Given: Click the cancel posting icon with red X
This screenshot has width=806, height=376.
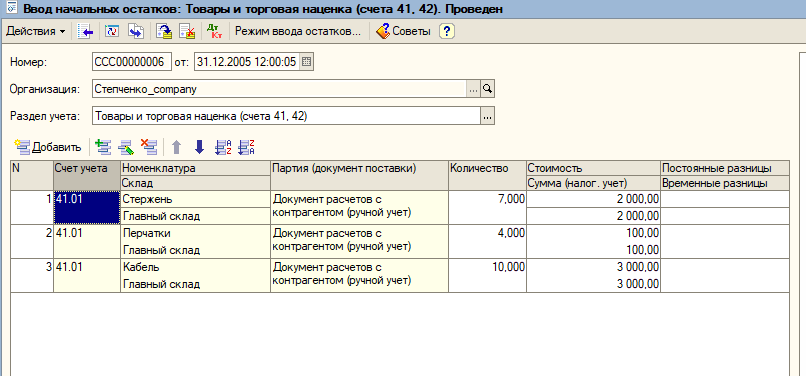Looking at the screenshot, I should coord(187,31).
